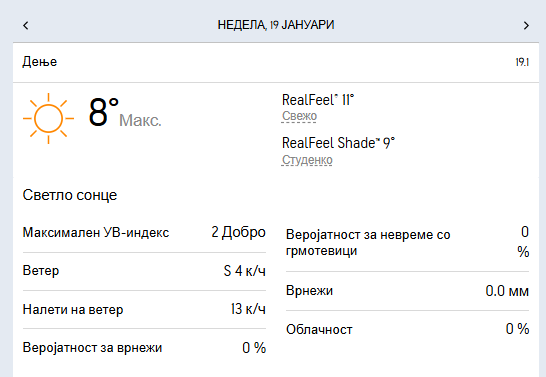546x377 pixels.
Task: Click the Свежо RealFeel description link
Action: 299,116
